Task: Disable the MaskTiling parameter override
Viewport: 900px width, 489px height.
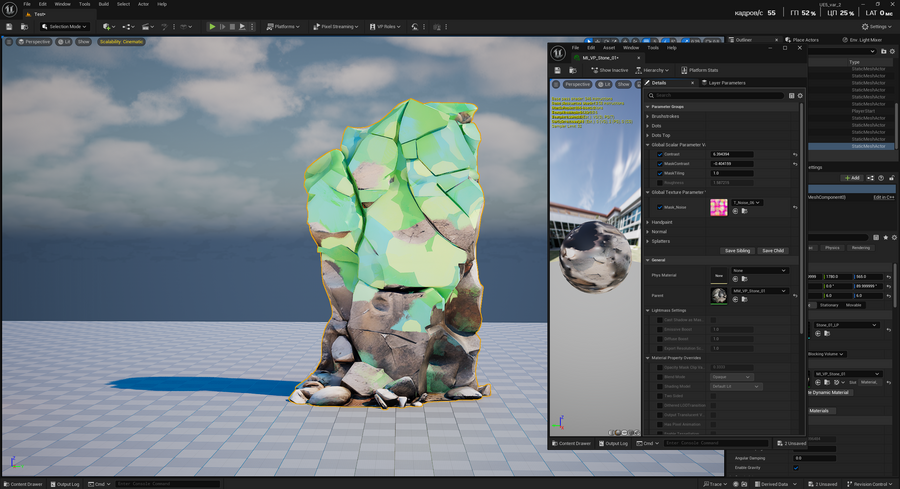Action: (659, 173)
